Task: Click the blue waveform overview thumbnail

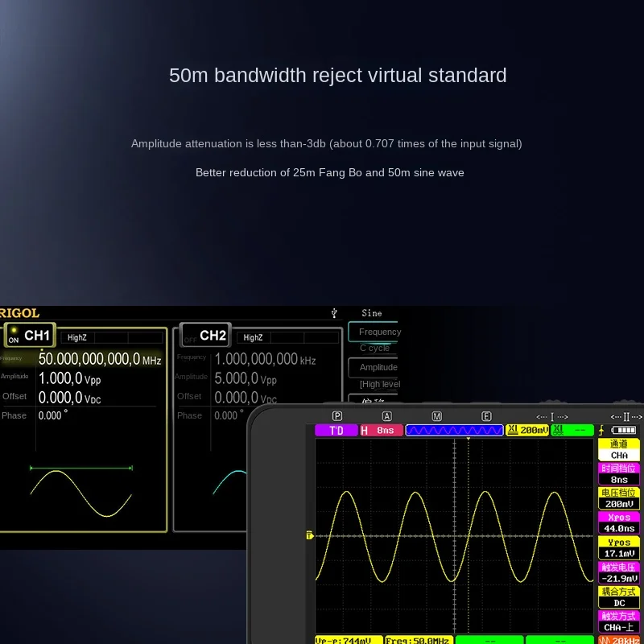Action: pos(454,430)
